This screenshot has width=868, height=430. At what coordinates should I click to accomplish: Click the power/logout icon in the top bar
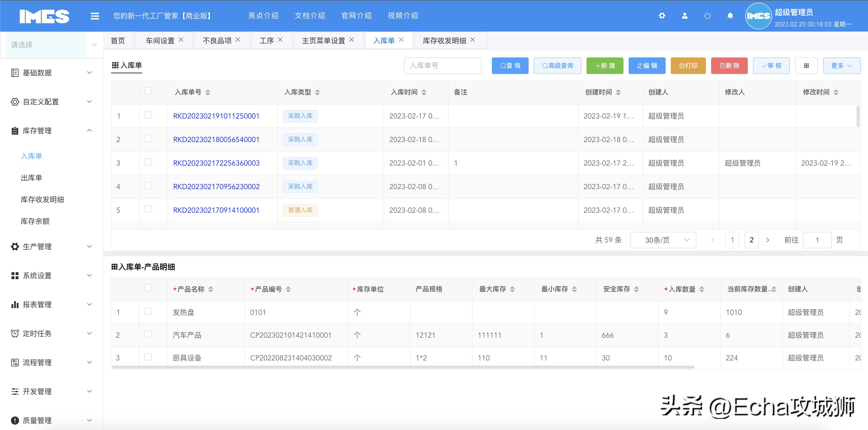707,16
